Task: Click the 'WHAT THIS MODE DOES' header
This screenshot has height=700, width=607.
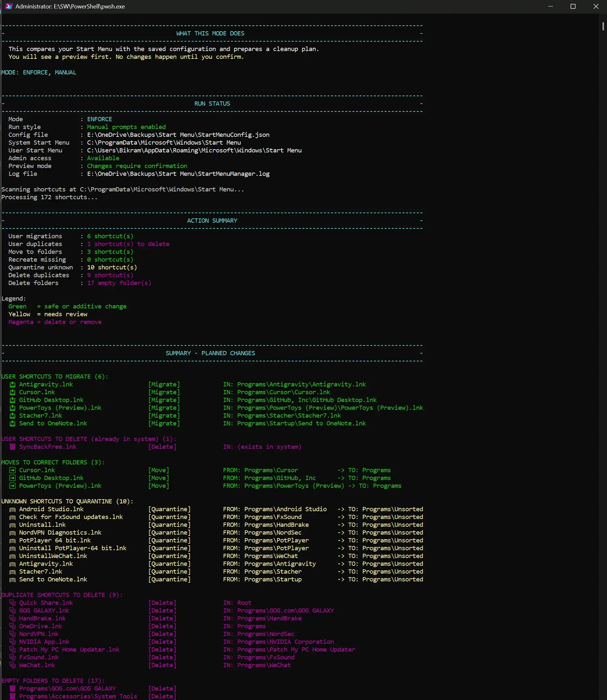Action: pos(210,33)
